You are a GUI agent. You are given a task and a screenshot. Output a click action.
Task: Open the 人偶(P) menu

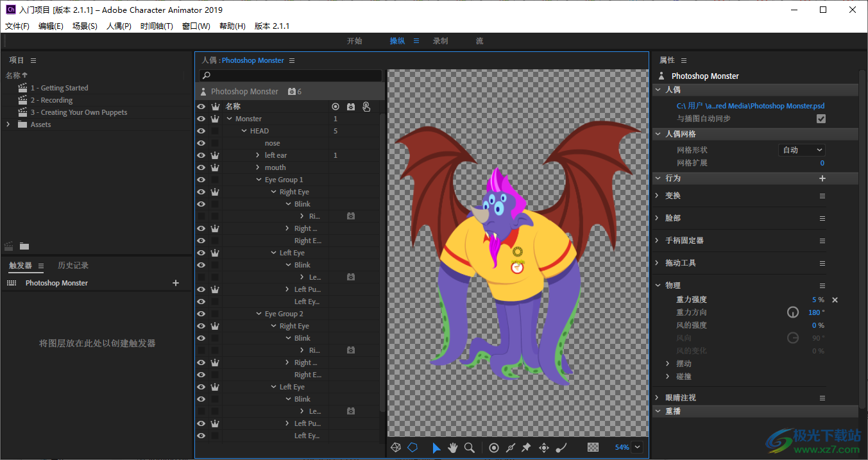tap(119, 26)
